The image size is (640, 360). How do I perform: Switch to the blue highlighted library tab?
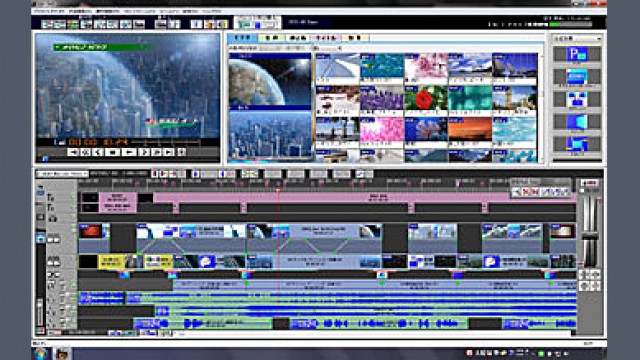coord(243,38)
